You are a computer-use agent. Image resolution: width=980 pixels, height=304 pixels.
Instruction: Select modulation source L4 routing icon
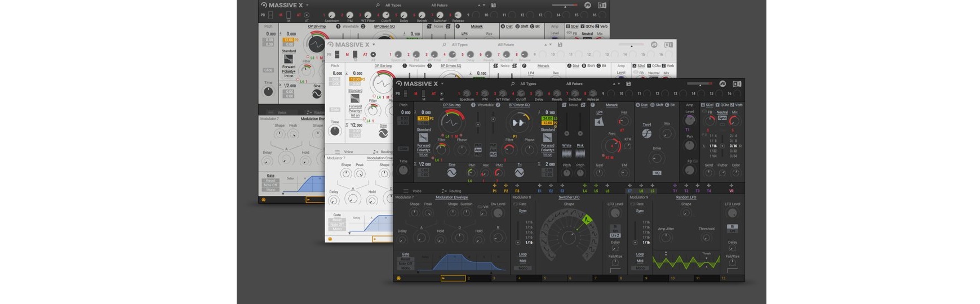(584, 186)
